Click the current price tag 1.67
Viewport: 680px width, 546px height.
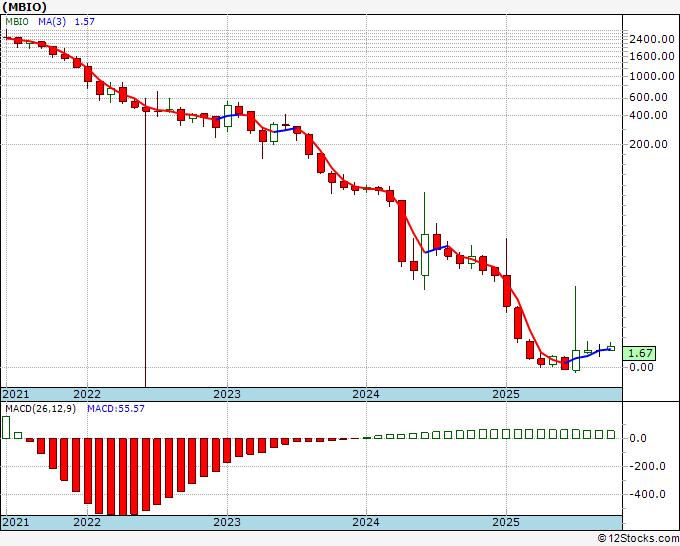639,353
